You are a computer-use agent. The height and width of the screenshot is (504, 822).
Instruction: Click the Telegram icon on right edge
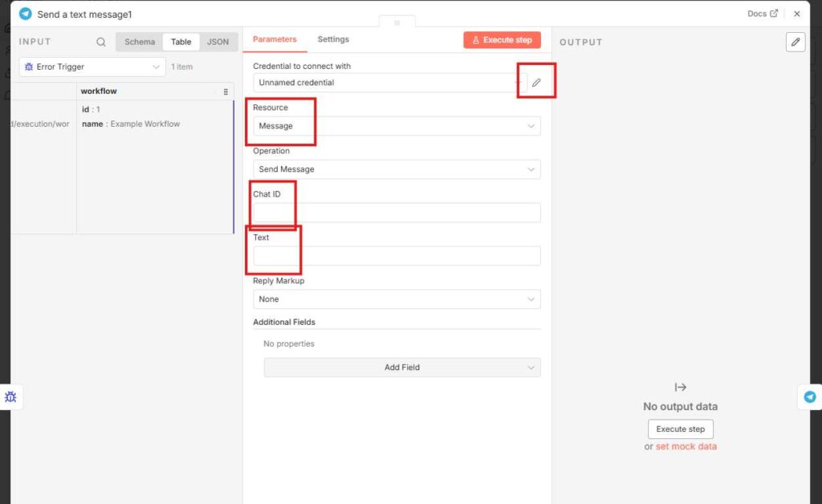coord(810,396)
